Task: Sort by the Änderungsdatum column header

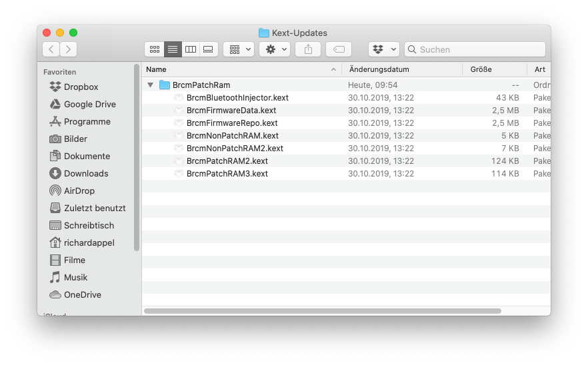Action: coord(402,69)
